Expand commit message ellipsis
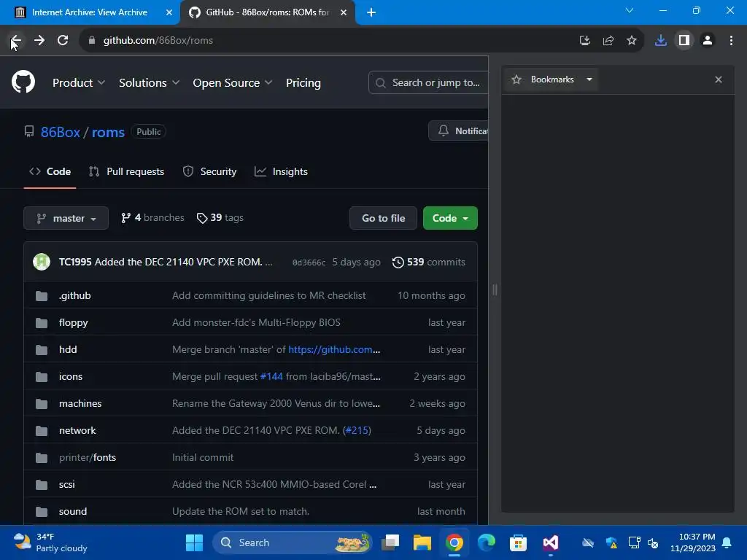 (x=268, y=262)
